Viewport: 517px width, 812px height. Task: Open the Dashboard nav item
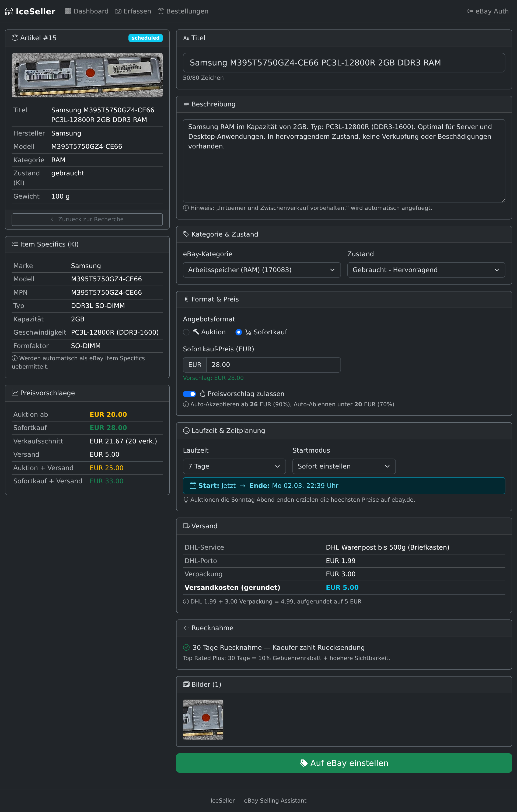87,11
